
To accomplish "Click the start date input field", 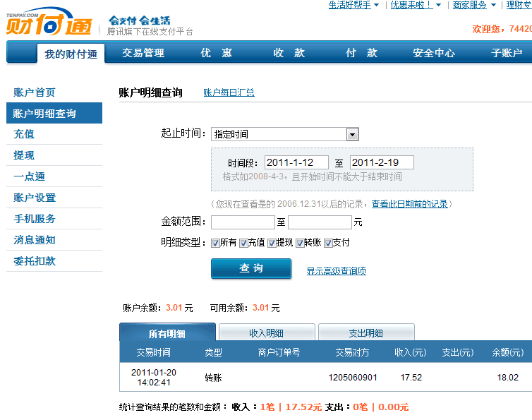I will click(296, 163).
